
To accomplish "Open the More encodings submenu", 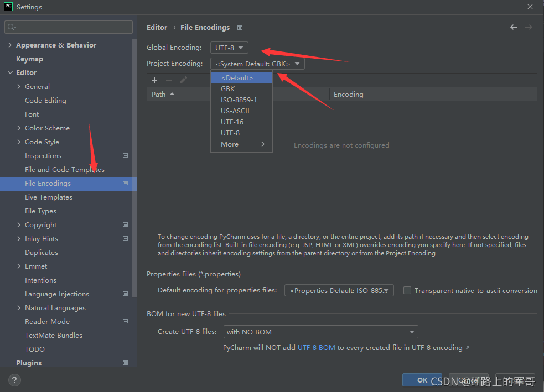I will [241, 144].
